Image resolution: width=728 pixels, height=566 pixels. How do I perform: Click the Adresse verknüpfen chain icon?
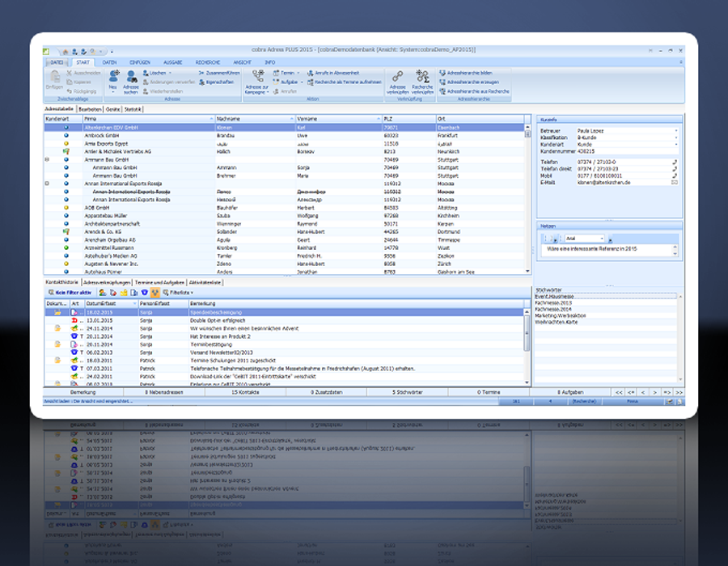pyautogui.click(x=397, y=76)
